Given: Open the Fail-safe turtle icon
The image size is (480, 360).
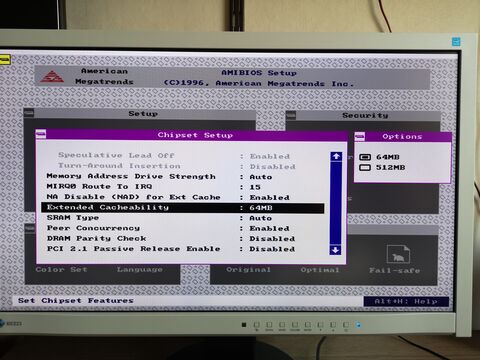Looking at the screenshot, I should 398,254.
